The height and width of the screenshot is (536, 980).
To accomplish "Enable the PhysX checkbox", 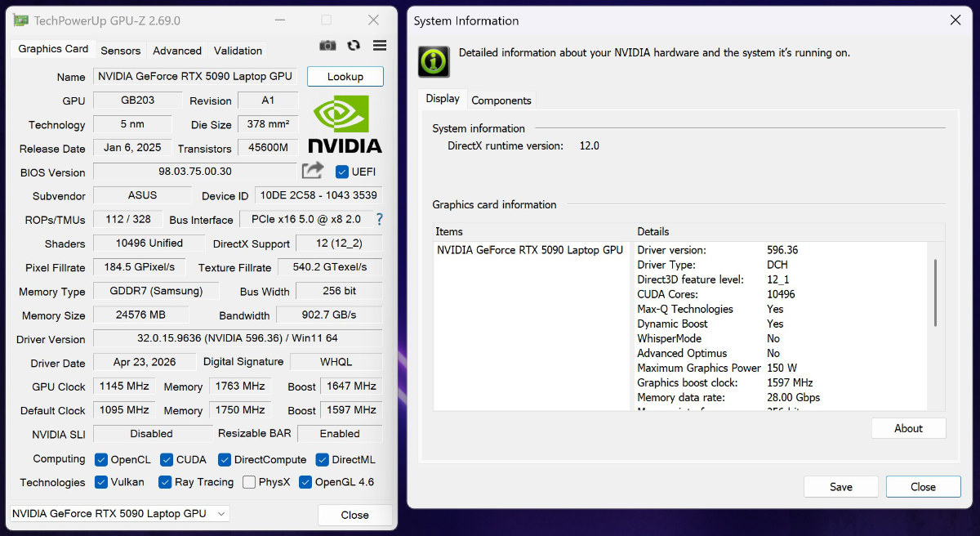I will coord(249,482).
